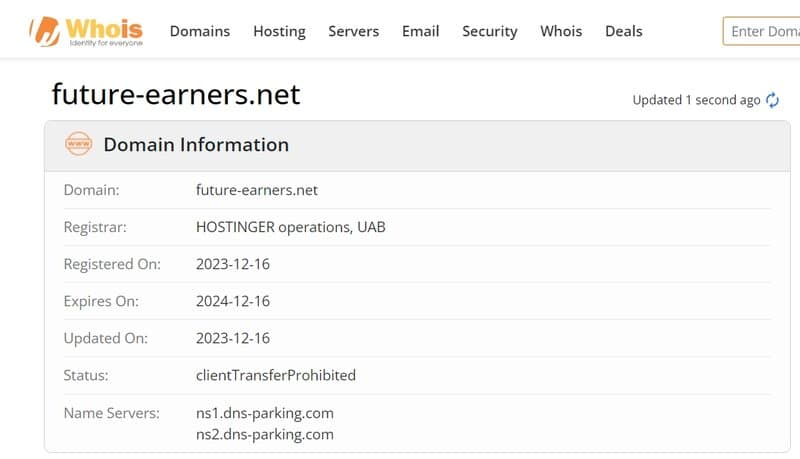The height and width of the screenshot is (459, 800).
Task: Open the Domains menu
Action: [200, 32]
